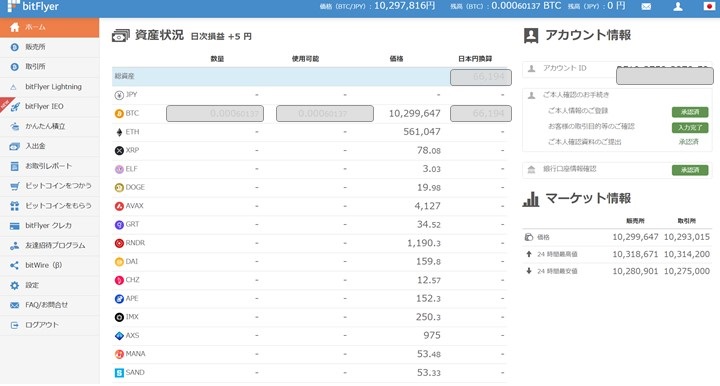
Task: Click the ELF coin icon
Action: click(x=119, y=169)
